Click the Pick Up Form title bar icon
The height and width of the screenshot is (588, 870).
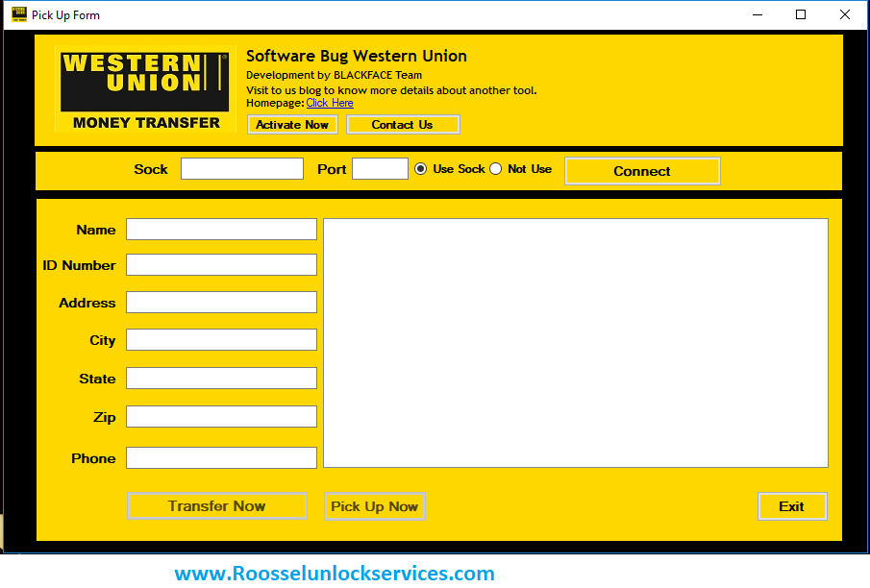point(19,14)
